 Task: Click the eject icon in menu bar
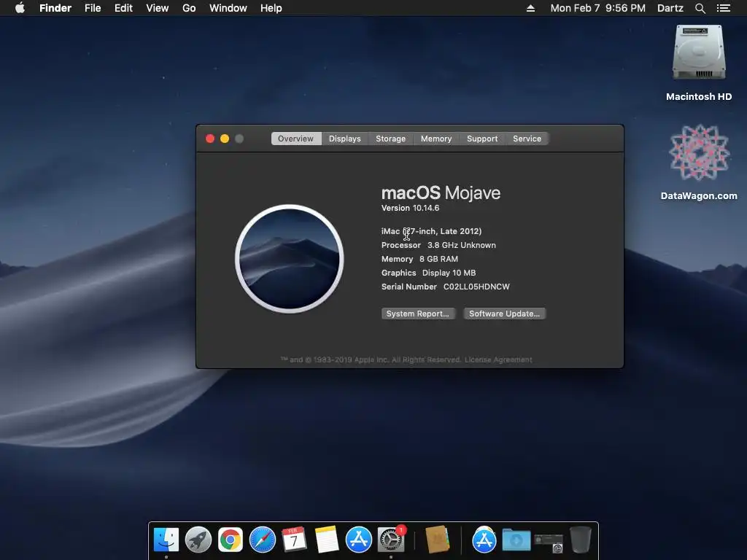(x=530, y=8)
